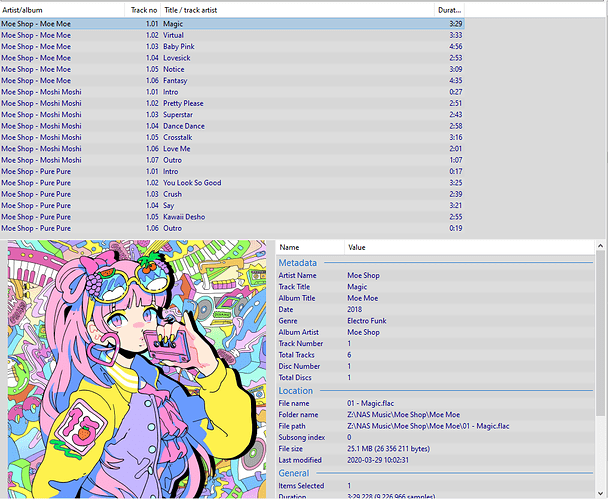608x499 pixels.
Task: Select the track Lovesick
Action: [232, 58]
